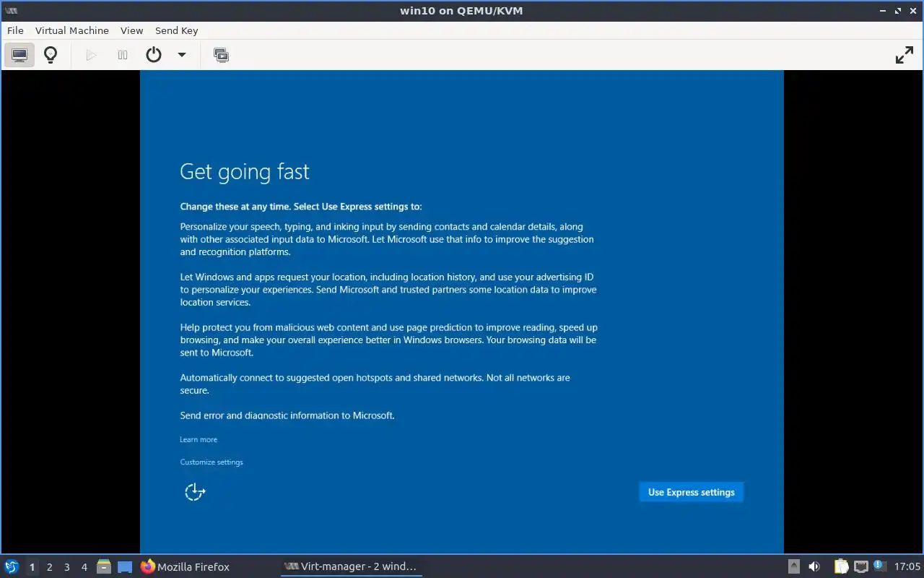Shut down the virtual machine power icon

coord(154,55)
